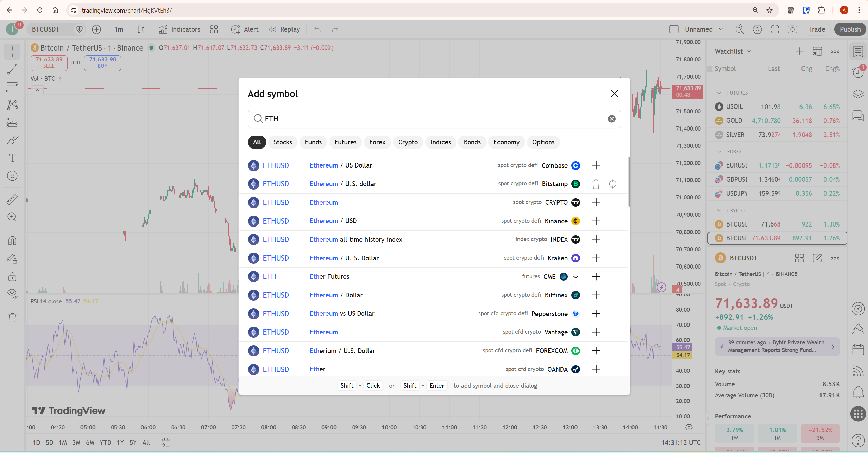868x453 pixels.
Task: Open the emoji sticker tool
Action: (x=12, y=176)
